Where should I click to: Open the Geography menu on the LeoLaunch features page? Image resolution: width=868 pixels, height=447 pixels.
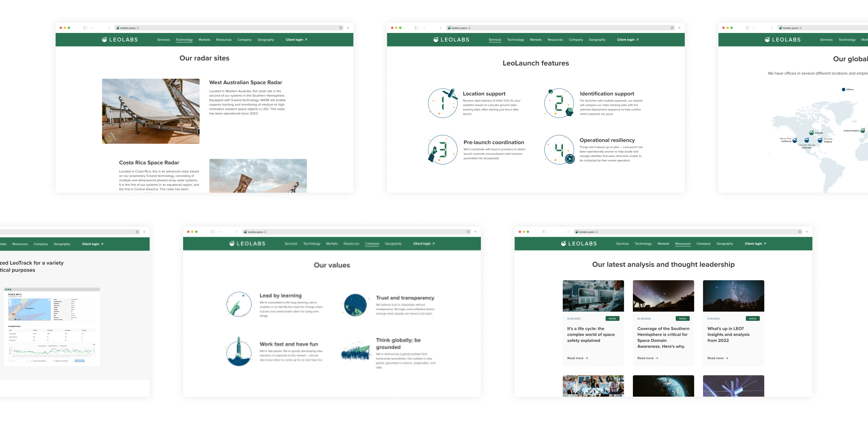tap(597, 40)
